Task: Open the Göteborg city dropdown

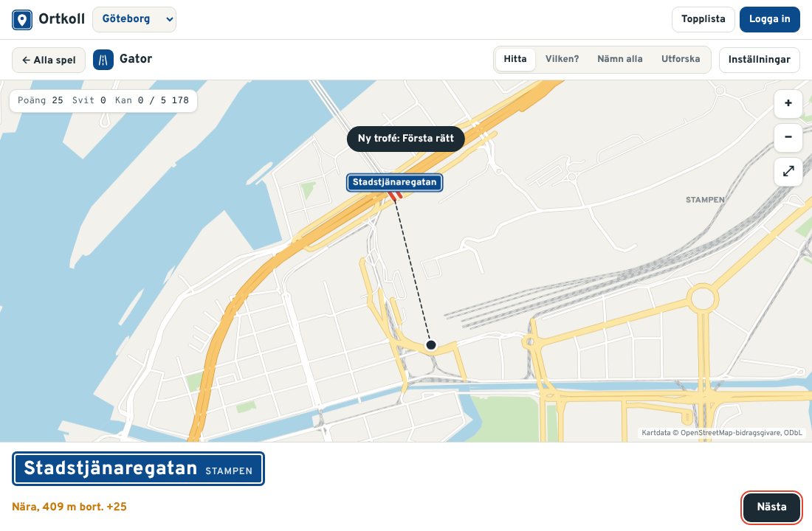Action: pos(134,19)
